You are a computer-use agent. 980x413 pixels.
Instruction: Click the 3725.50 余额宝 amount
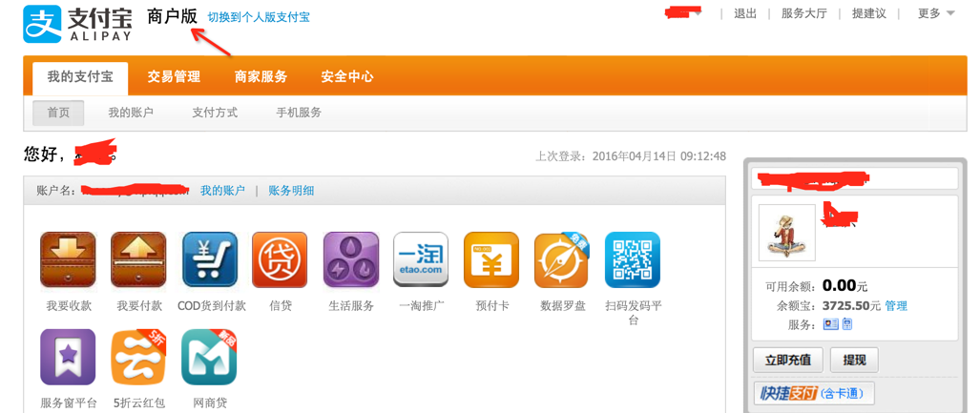[x=845, y=306]
